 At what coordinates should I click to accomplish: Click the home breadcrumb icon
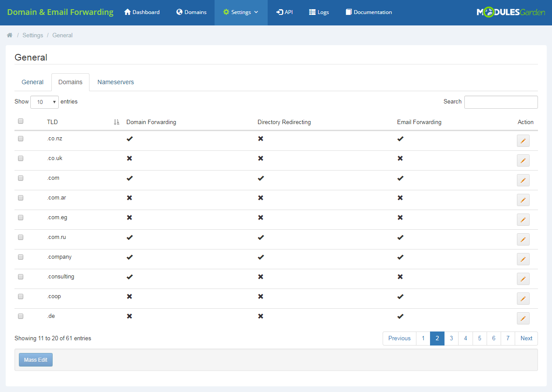[x=9, y=35]
